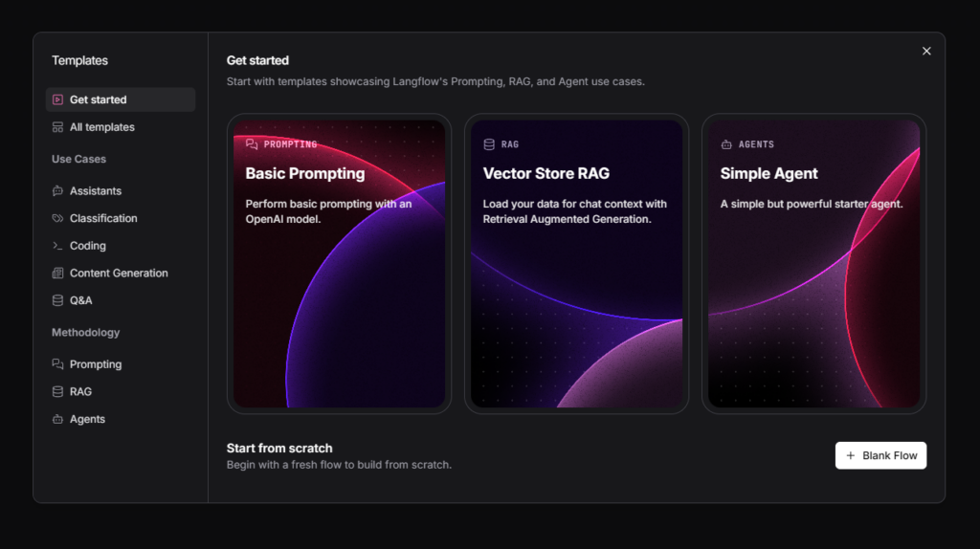The width and height of the screenshot is (980, 549).
Task: Select the Content Generation use case
Action: click(x=119, y=274)
